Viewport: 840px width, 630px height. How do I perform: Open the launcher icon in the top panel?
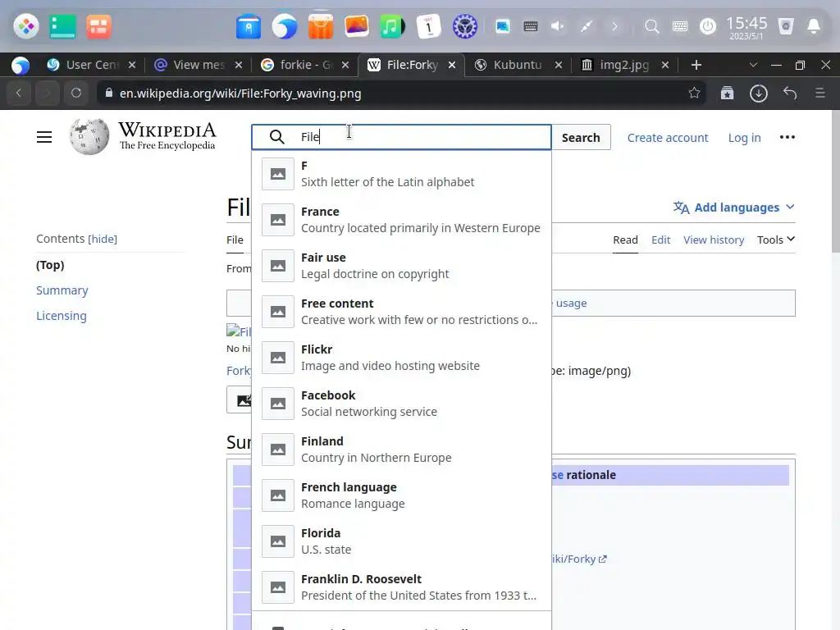click(x=25, y=26)
